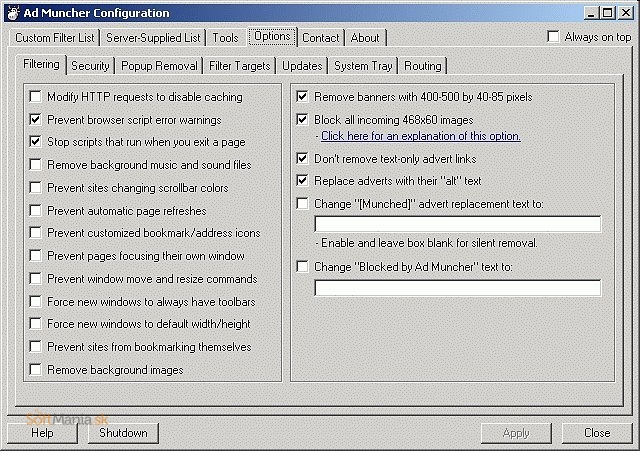Uncheck Replace adverts with their alt text
Screen dimensions: 640x451
[302, 180]
